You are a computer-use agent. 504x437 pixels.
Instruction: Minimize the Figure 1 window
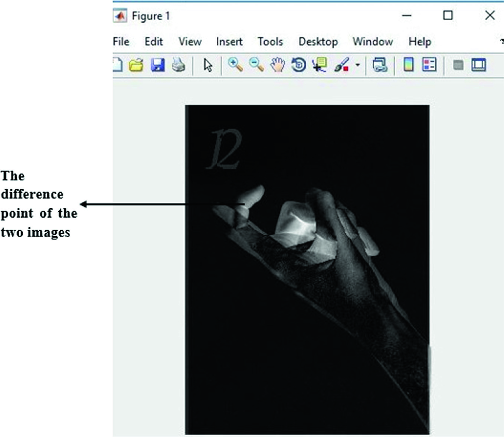[407, 16]
